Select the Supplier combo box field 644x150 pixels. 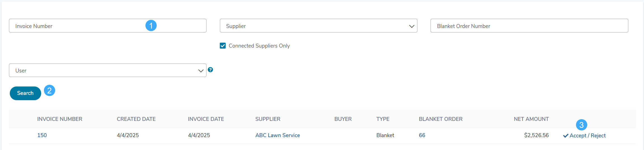[x=318, y=26]
